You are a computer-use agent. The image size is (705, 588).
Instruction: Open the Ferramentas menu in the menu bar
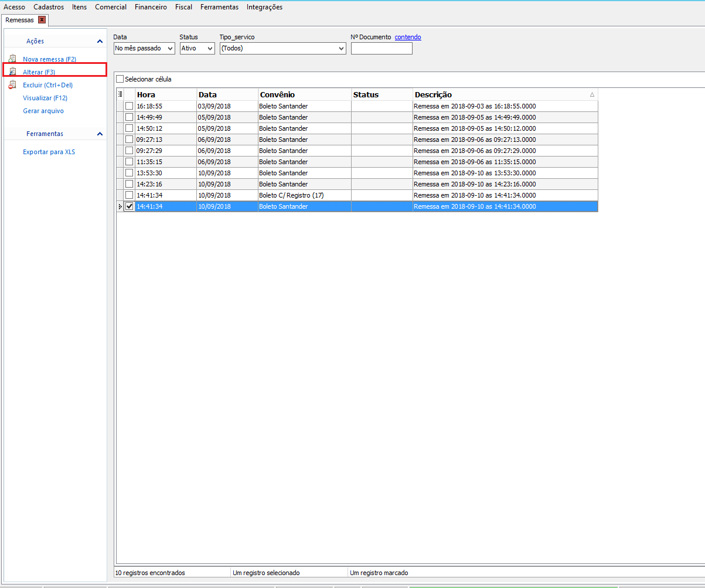(219, 7)
